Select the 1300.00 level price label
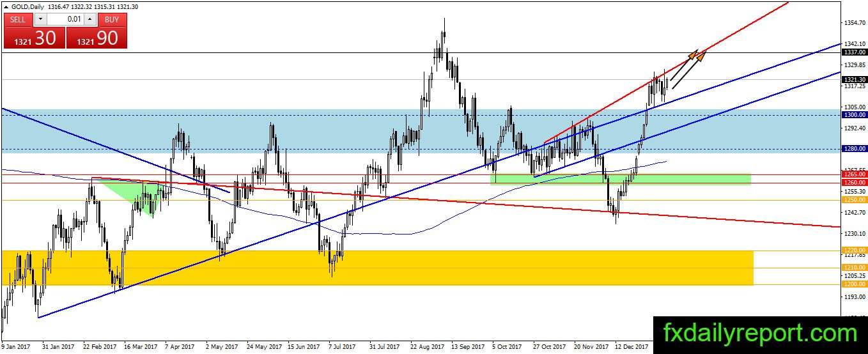Image resolution: width=868 pixels, height=354 pixels. 854,115
